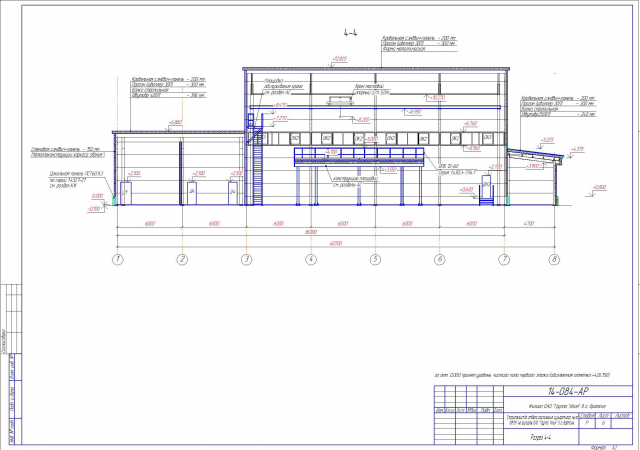
Task: Select the "40700" total dimension
Action: pos(336,243)
